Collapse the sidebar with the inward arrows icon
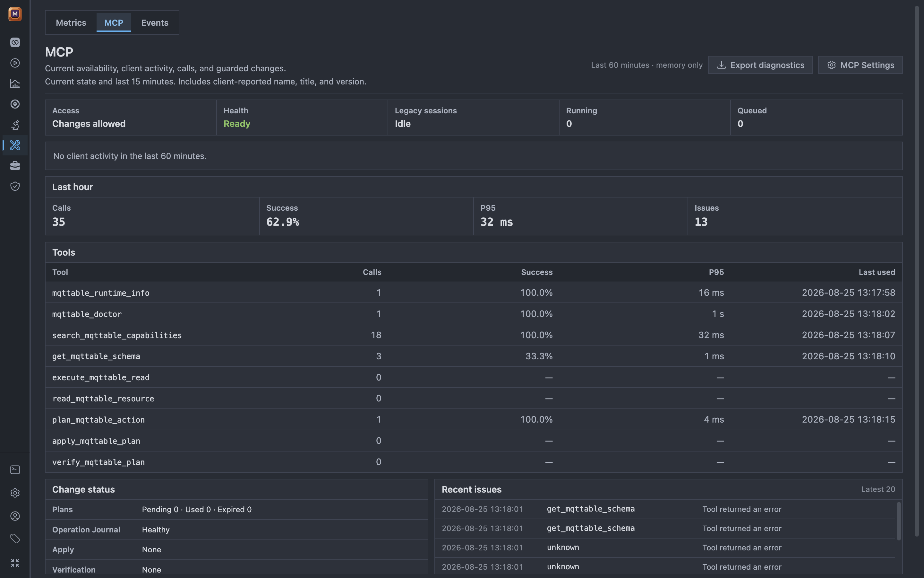Screen dimensions: 924x578 click(15, 563)
